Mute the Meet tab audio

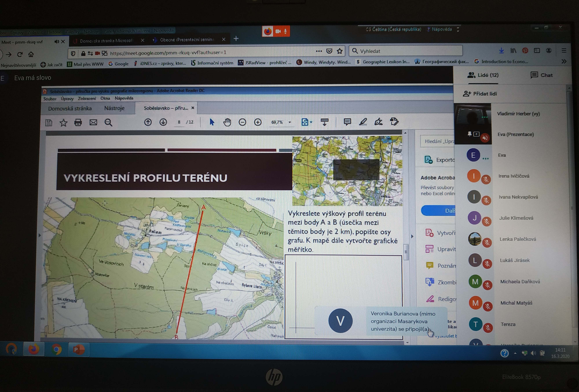point(57,41)
